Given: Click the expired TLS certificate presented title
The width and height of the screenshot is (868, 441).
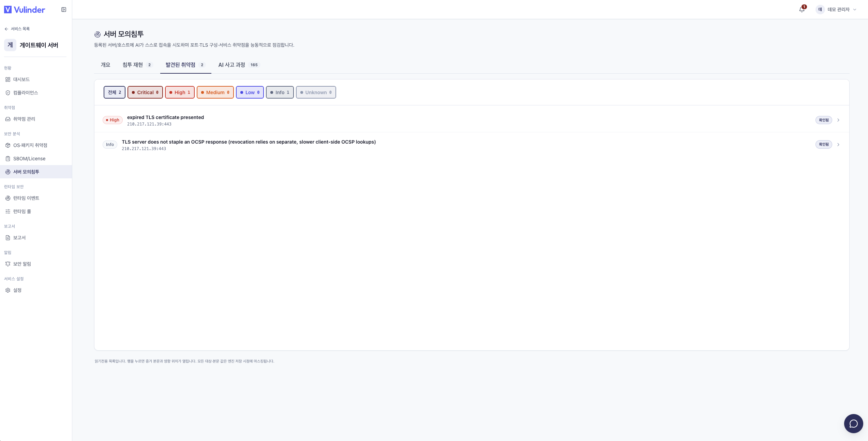Looking at the screenshot, I should click(x=165, y=117).
